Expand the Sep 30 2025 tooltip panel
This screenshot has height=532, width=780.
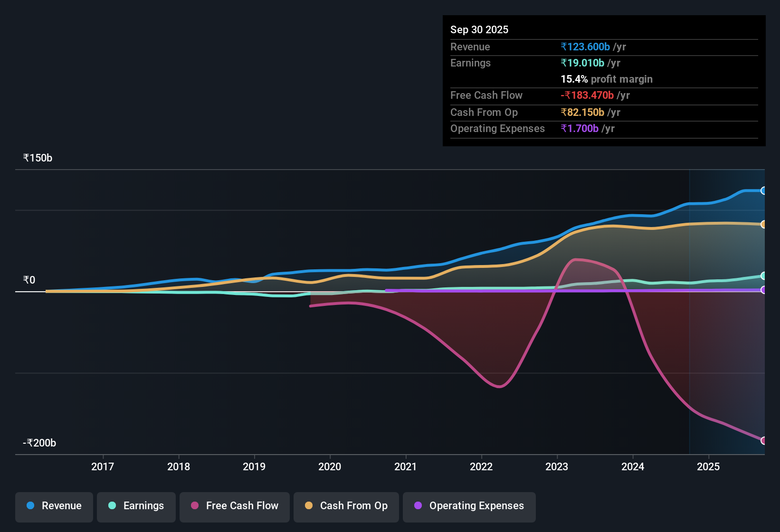(479, 29)
